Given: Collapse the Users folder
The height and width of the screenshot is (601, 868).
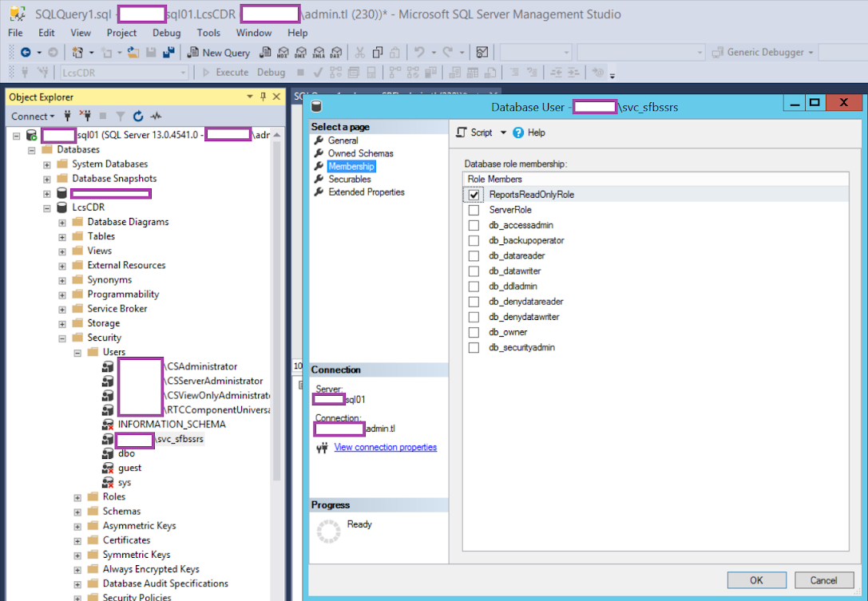Looking at the screenshot, I should point(77,353).
